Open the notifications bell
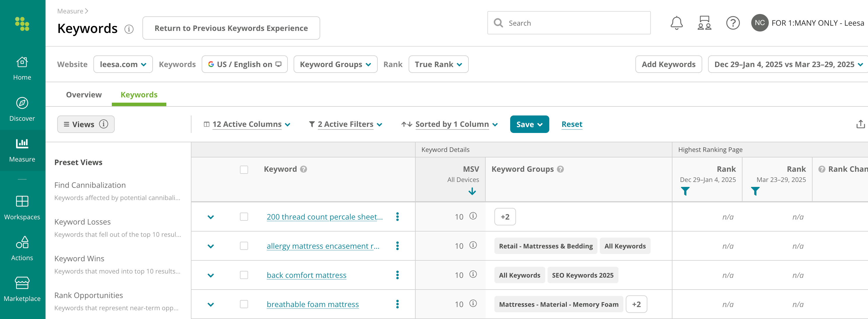This screenshot has height=319, width=868. [x=676, y=23]
